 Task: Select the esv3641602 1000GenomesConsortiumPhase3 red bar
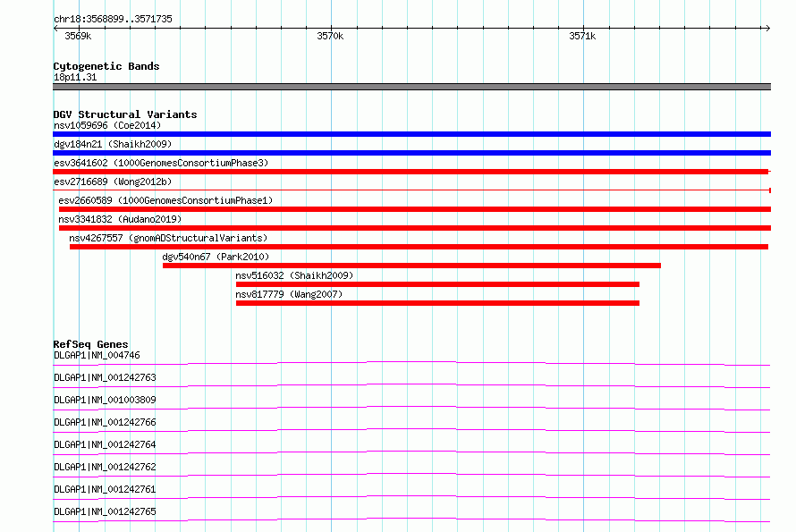(x=411, y=172)
